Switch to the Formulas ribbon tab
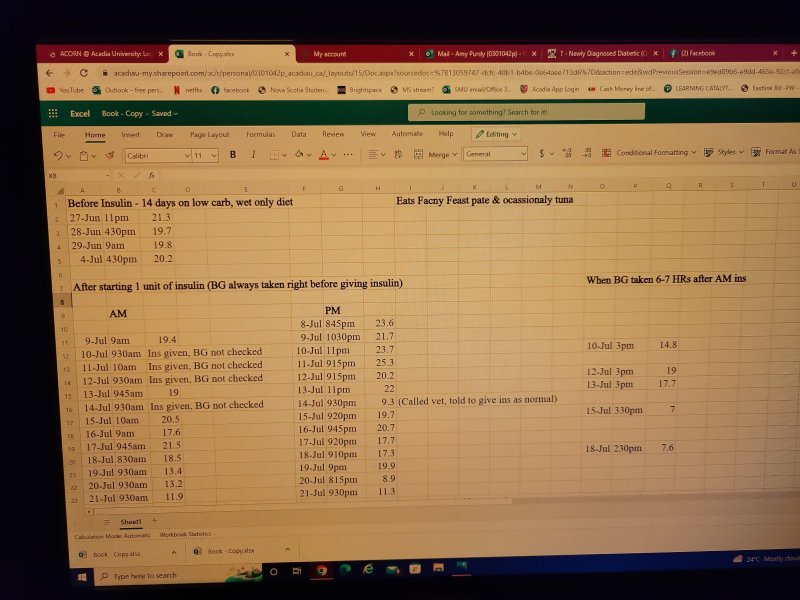The height and width of the screenshot is (600, 800). coord(260,134)
